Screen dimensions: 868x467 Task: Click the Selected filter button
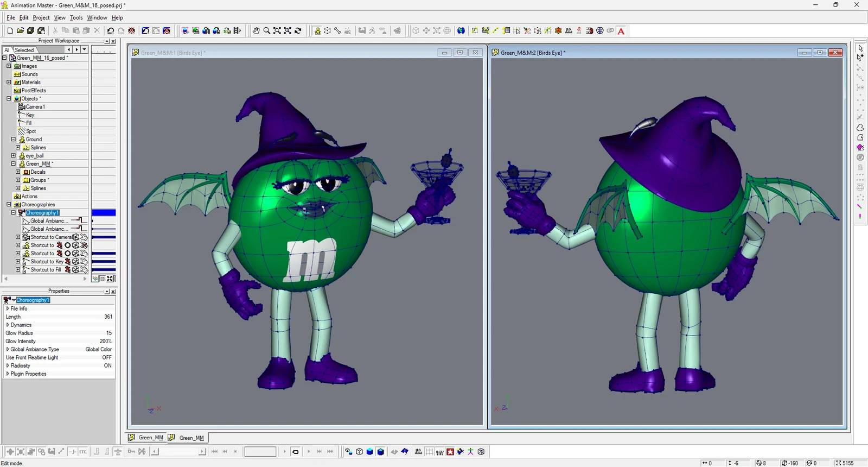click(24, 50)
